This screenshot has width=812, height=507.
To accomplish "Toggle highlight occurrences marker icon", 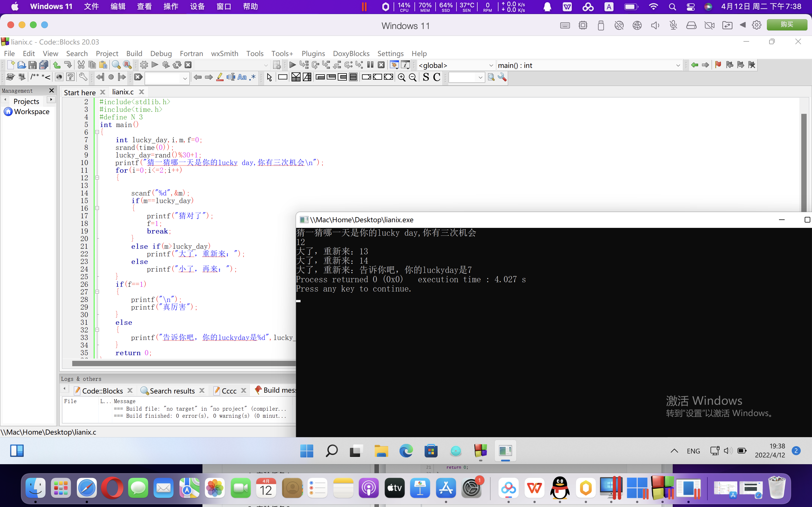I will click(x=220, y=77).
